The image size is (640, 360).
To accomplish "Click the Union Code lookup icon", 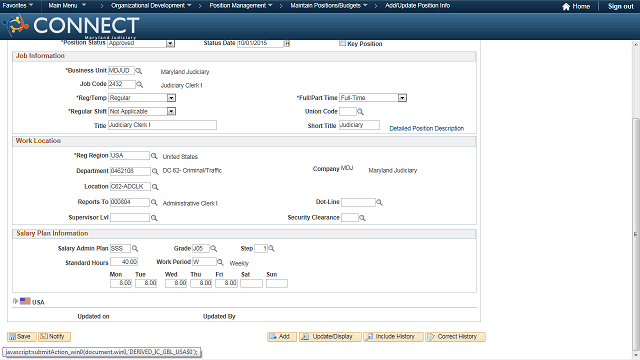I will [360, 111].
